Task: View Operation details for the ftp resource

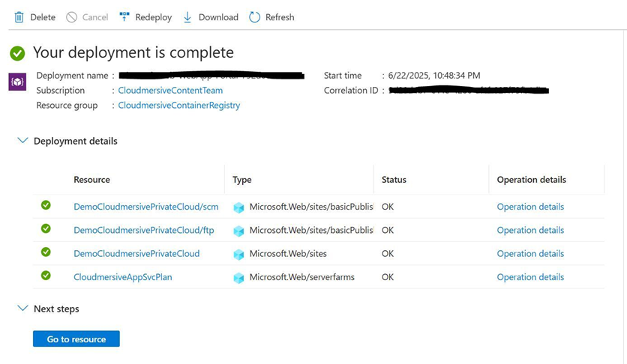Action: (530, 230)
